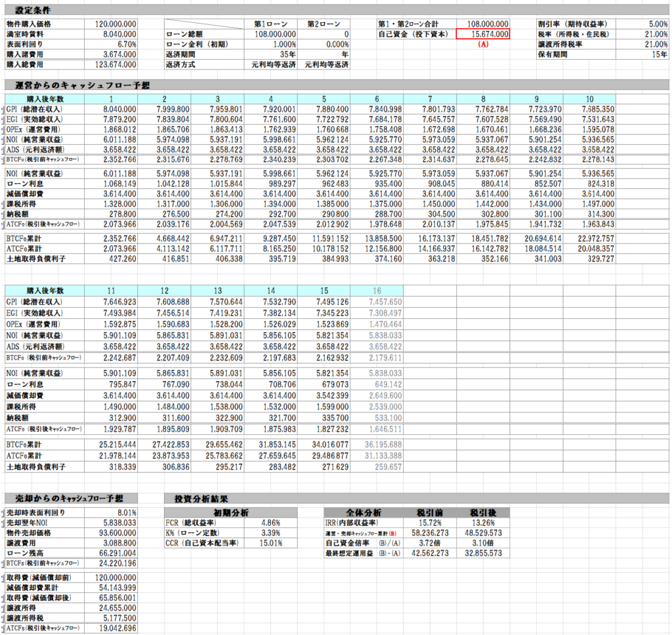The height and width of the screenshot is (635, 672).
Task: Select the 満室時賃料 value cell
Action: pyautogui.click(x=111, y=33)
